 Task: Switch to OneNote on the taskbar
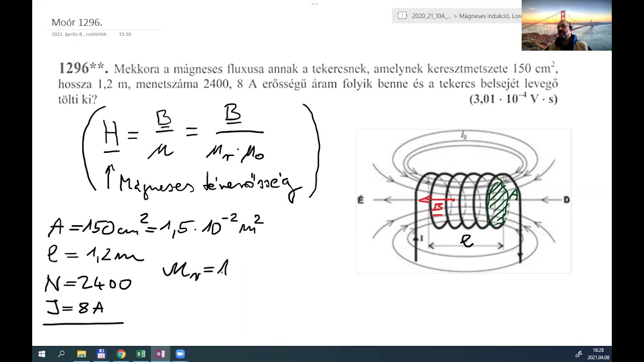tap(160, 354)
